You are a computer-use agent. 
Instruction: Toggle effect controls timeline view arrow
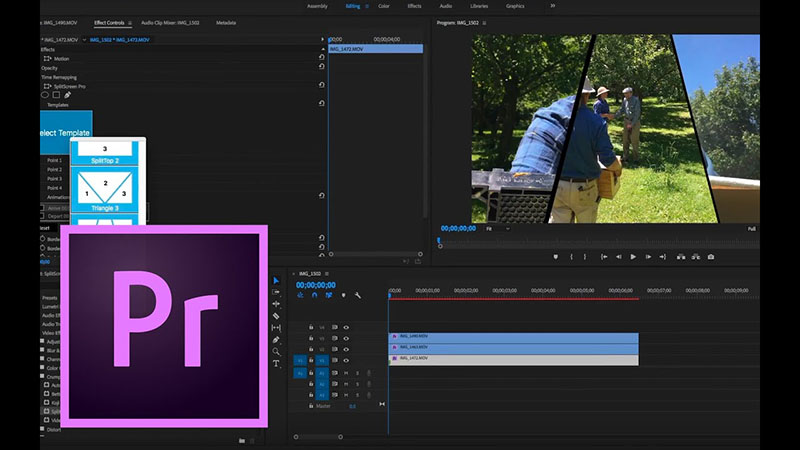(x=322, y=39)
